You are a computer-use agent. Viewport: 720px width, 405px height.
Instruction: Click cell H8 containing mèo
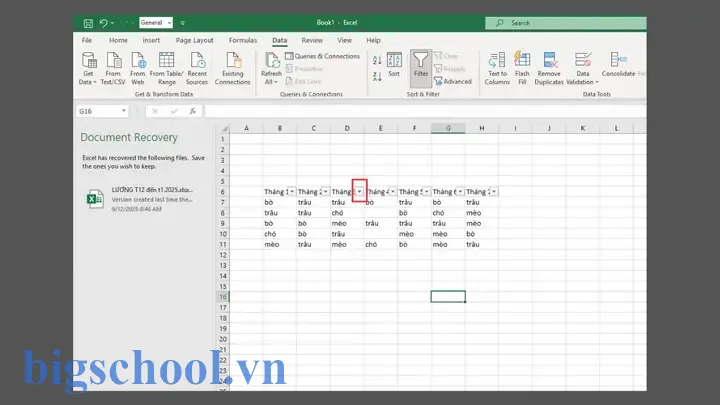pyautogui.click(x=482, y=213)
